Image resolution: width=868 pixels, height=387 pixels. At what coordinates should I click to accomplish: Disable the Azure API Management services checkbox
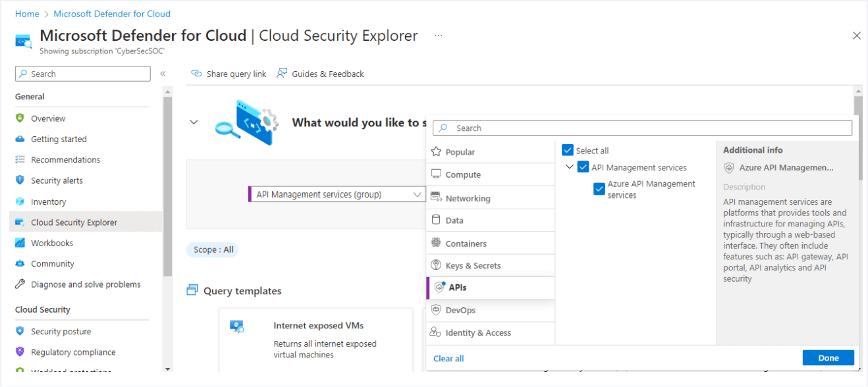(x=599, y=189)
